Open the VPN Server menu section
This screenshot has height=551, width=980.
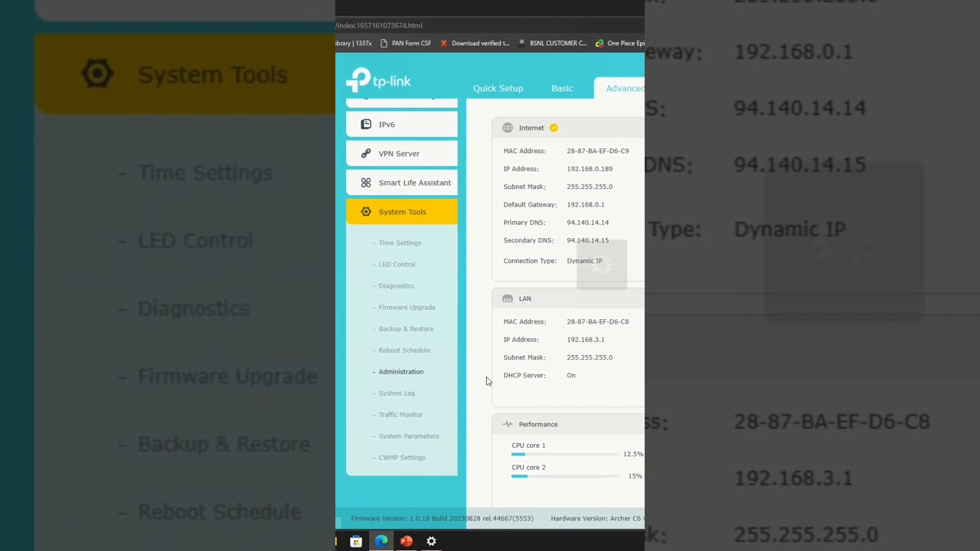(x=402, y=153)
